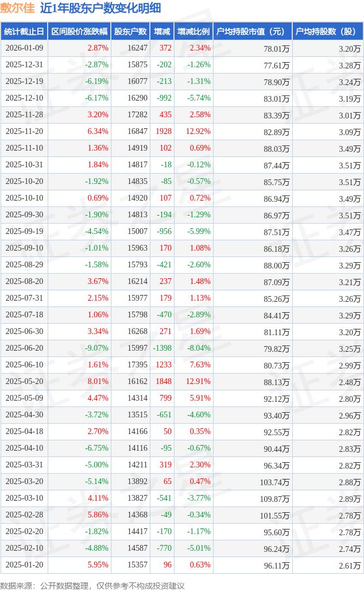This screenshot has height=591, width=364.
Task: Select the 2025-05-20 date cell
Action: point(24,382)
